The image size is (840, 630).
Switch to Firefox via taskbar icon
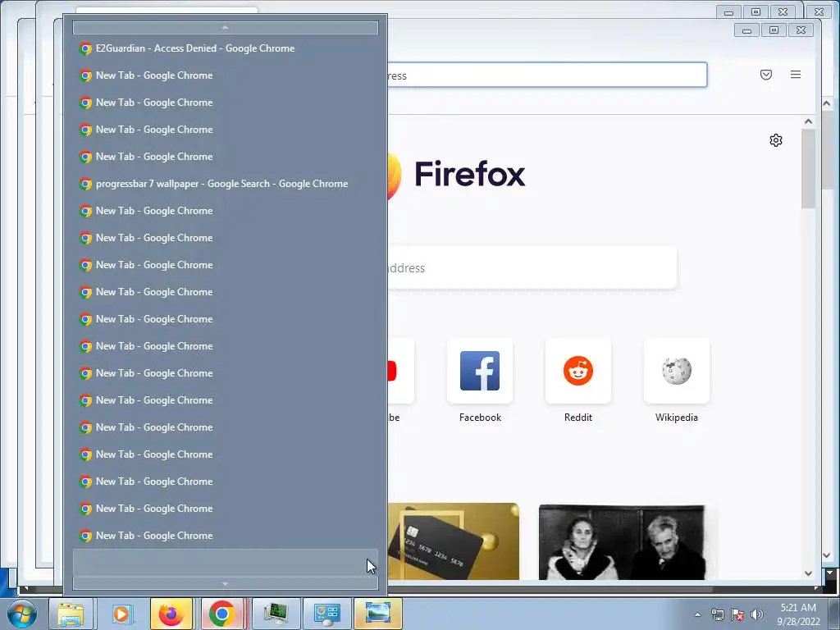pyautogui.click(x=171, y=614)
